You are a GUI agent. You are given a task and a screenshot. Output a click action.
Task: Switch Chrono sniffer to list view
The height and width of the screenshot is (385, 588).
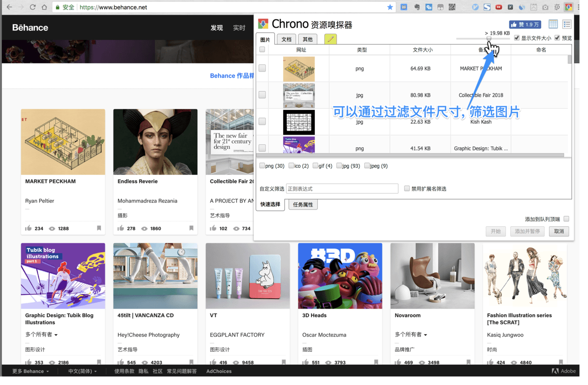[567, 24]
